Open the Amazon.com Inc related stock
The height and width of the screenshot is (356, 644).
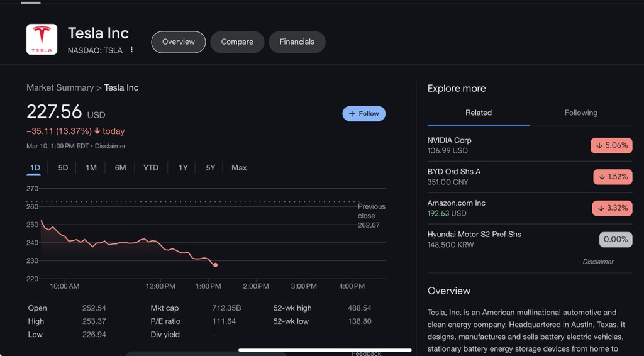530,208
